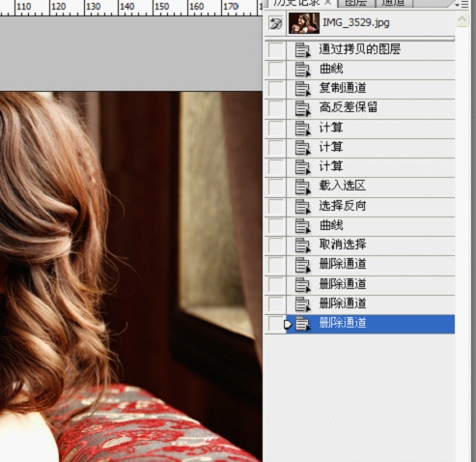Image resolution: width=476 pixels, height=462 pixels.
Task: Select the highlighted 删除通道 state label
Action: (343, 323)
